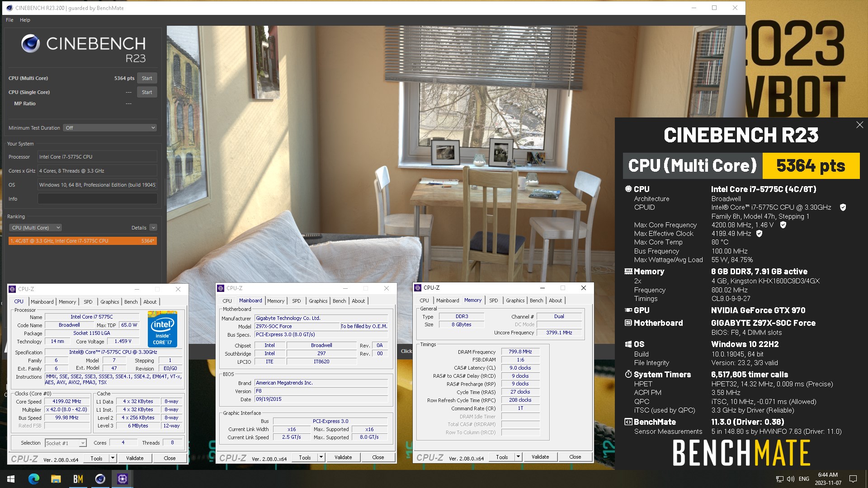Click the Max Core Frequency shield icon
This screenshot has height=488, width=868.
coord(783,225)
